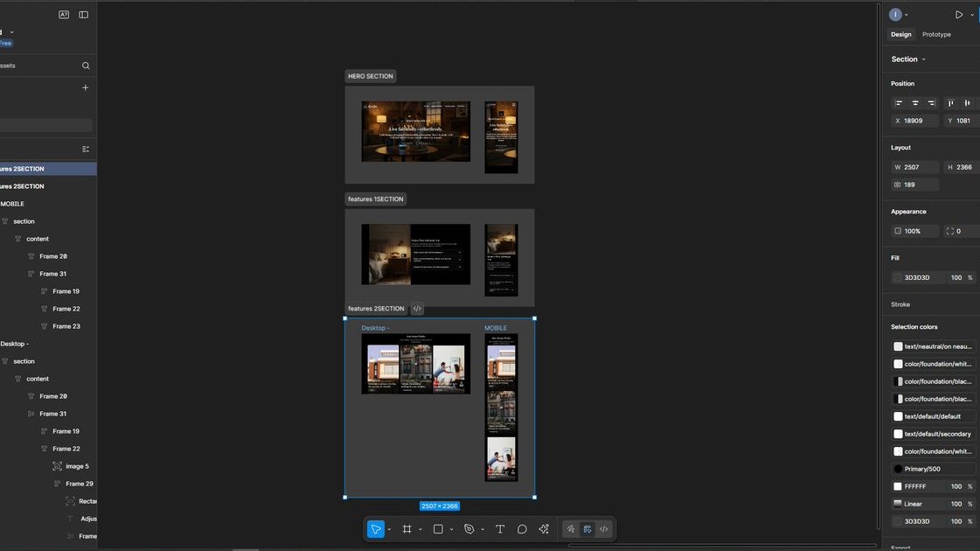The width and height of the screenshot is (980, 551).
Task: Click the Linear gradient selection color swatch
Action: tap(898, 504)
